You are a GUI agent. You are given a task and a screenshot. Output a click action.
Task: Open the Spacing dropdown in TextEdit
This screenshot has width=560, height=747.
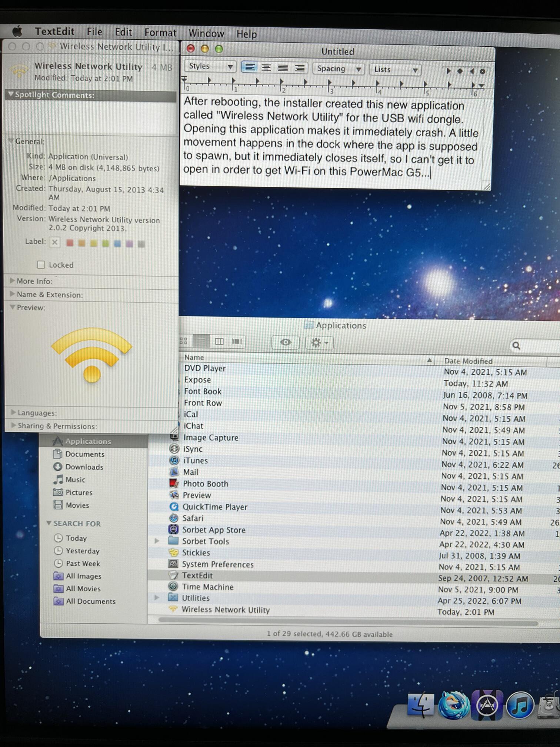[339, 69]
